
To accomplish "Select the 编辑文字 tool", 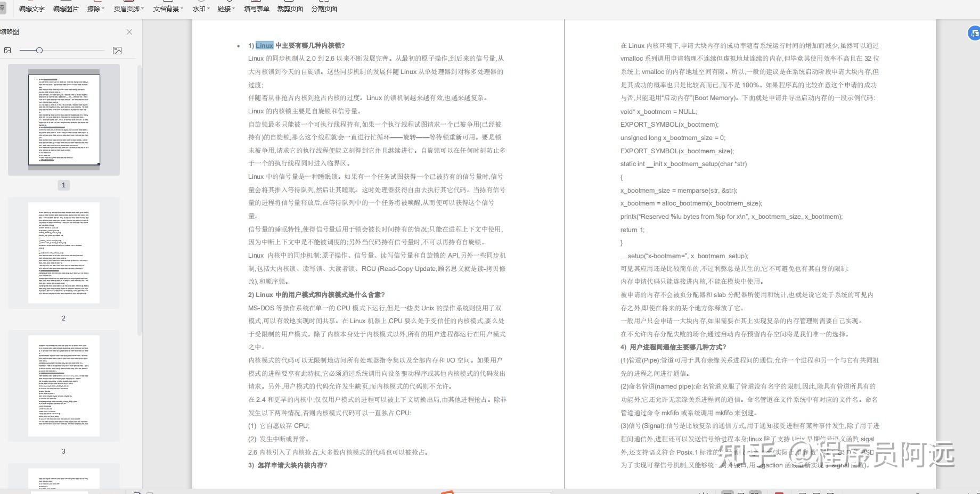I will point(32,9).
